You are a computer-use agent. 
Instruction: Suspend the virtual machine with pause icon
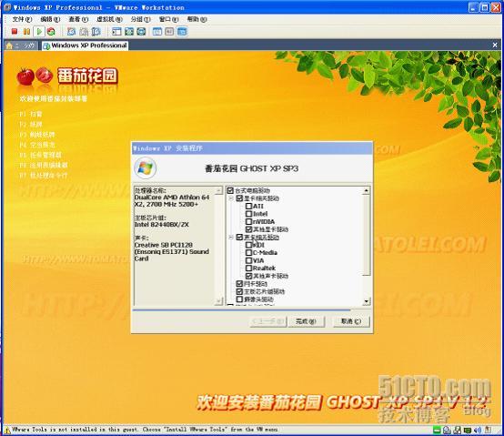(26, 32)
